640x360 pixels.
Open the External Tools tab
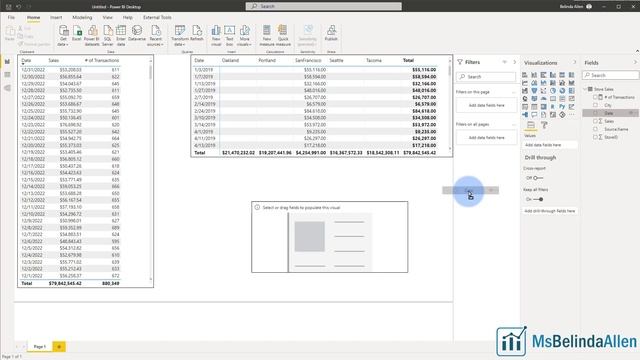point(157,18)
